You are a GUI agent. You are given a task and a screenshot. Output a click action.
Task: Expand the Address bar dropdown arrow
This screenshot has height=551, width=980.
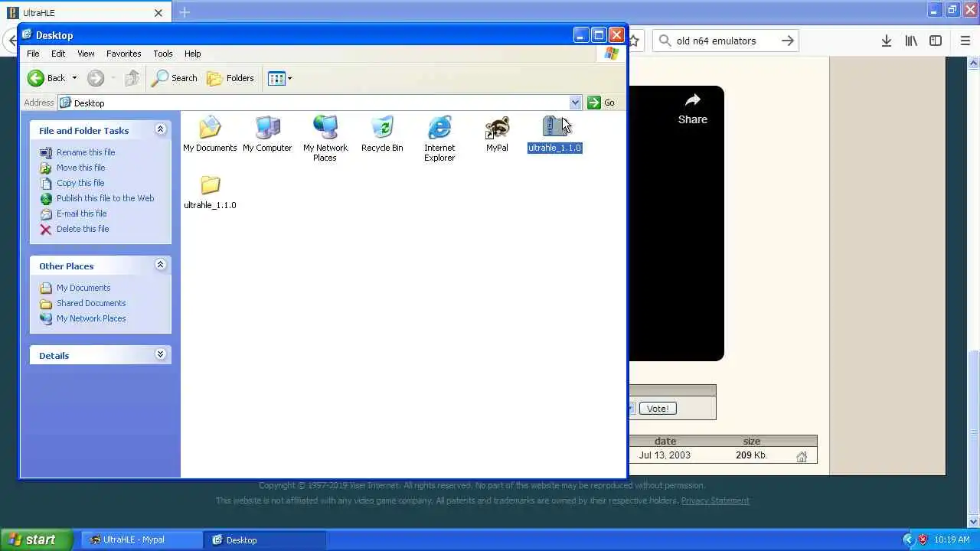[x=575, y=103]
